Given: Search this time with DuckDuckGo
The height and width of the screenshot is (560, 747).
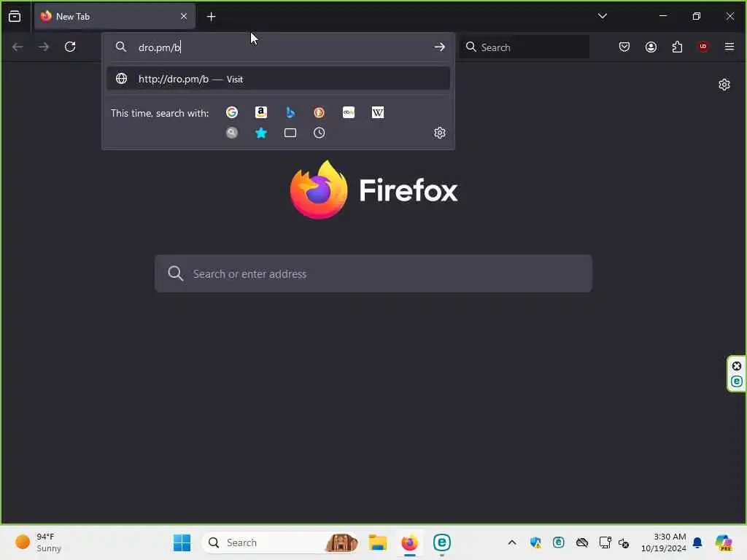Looking at the screenshot, I should pyautogui.click(x=320, y=112).
